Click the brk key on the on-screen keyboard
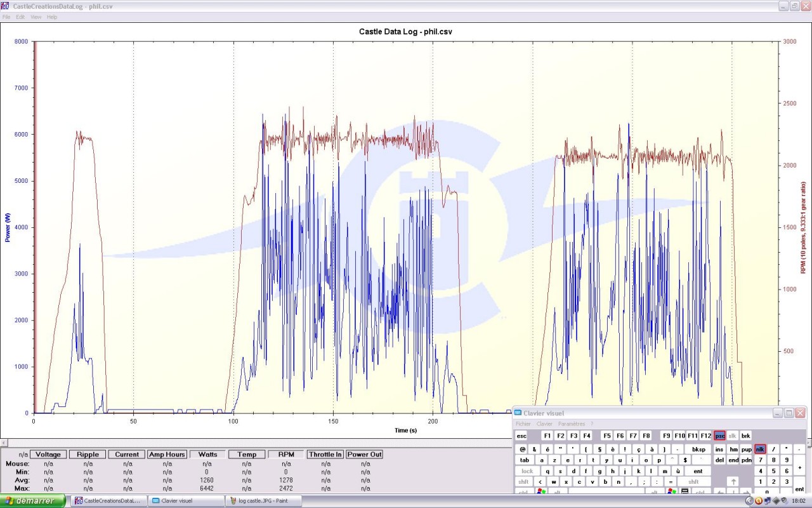Image resolution: width=812 pixels, height=508 pixels. [746, 436]
